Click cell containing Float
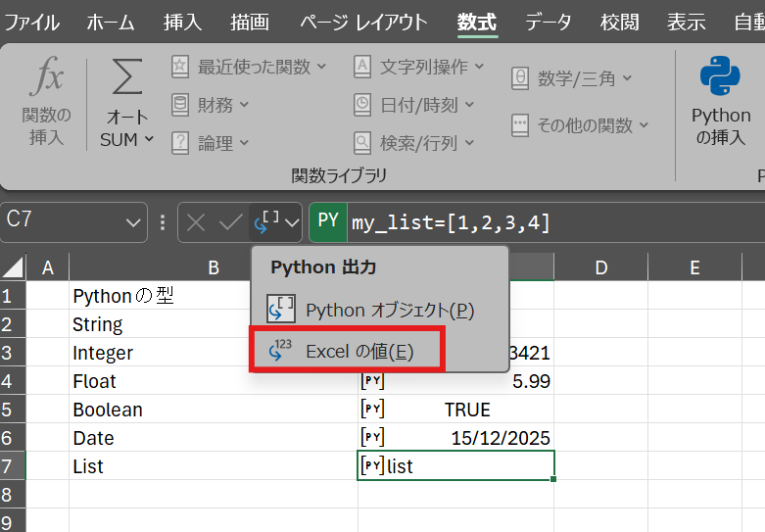The height and width of the screenshot is (532, 765). pyautogui.click(x=214, y=381)
